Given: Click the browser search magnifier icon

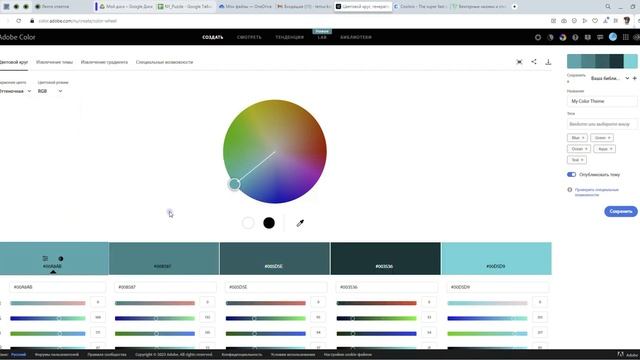Looking at the screenshot, I should (608, 7).
